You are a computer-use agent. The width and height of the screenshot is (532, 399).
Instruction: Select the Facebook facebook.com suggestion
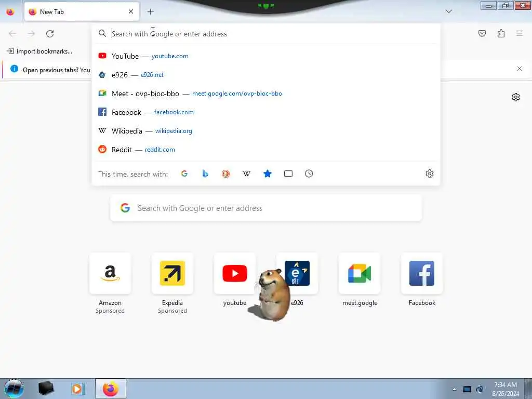(x=266, y=112)
